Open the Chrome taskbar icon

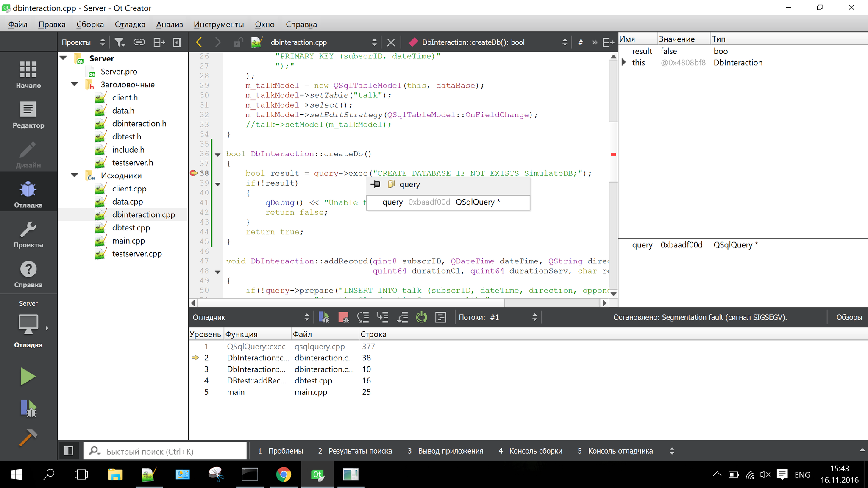pos(284,474)
